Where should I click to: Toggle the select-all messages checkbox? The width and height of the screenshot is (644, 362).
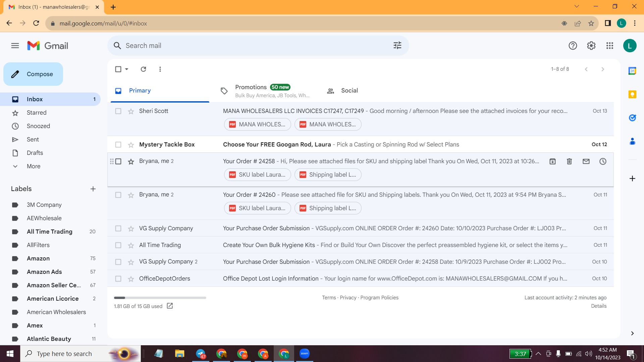[x=118, y=69]
